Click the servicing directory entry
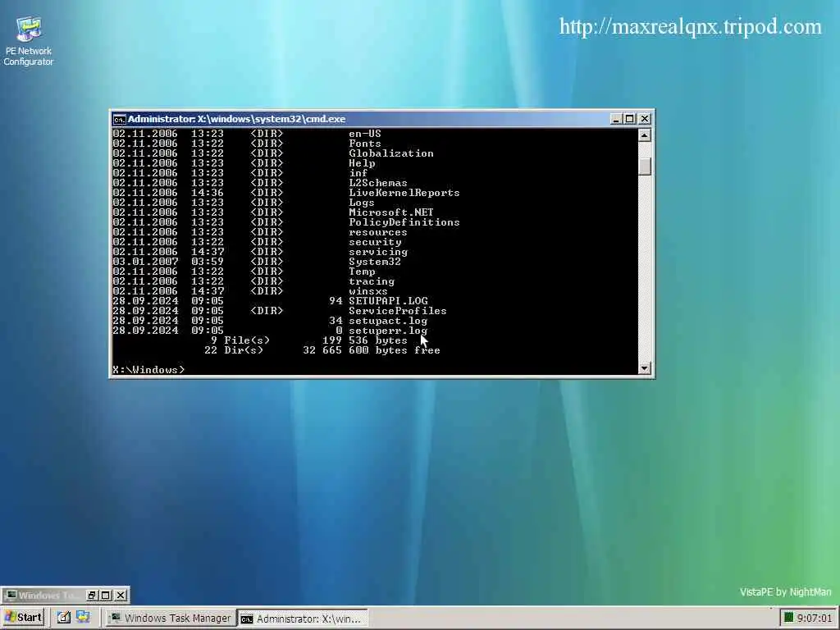Image resolution: width=840 pixels, height=630 pixels. [x=377, y=252]
